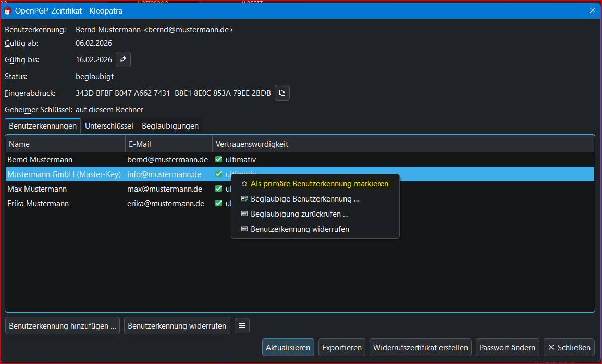
Task: Click the star icon in context menu
Action: pyautogui.click(x=244, y=184)
